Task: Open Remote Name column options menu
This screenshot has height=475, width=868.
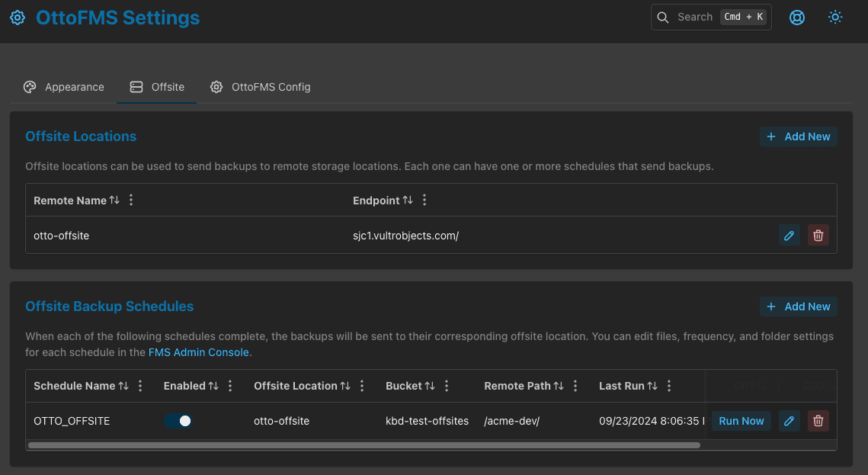Action: (131, 201)
